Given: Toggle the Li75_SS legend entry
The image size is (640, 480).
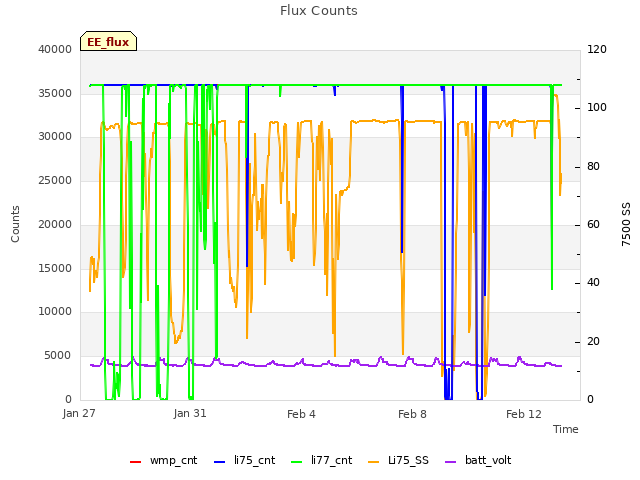Looking at the screenshot, I should point(398,461).
